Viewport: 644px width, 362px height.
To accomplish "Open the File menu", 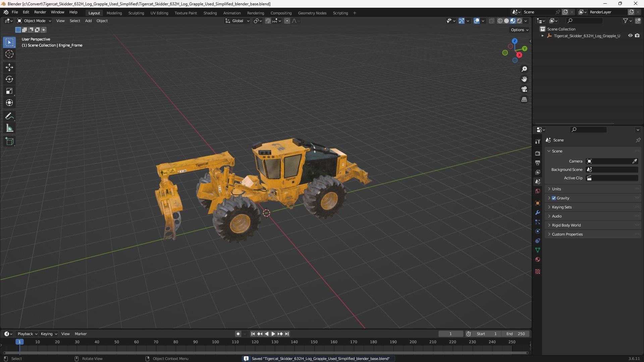I will click(x=15, y=12).
